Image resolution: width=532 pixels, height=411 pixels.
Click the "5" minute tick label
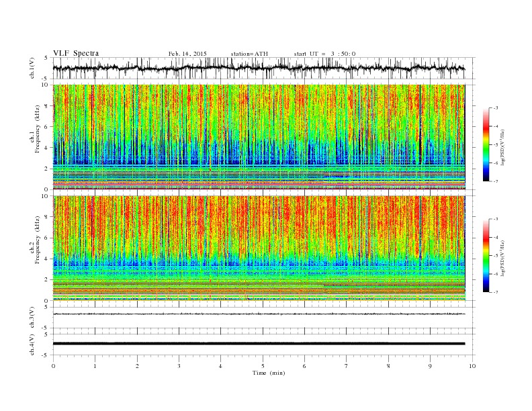coord(263,366)
